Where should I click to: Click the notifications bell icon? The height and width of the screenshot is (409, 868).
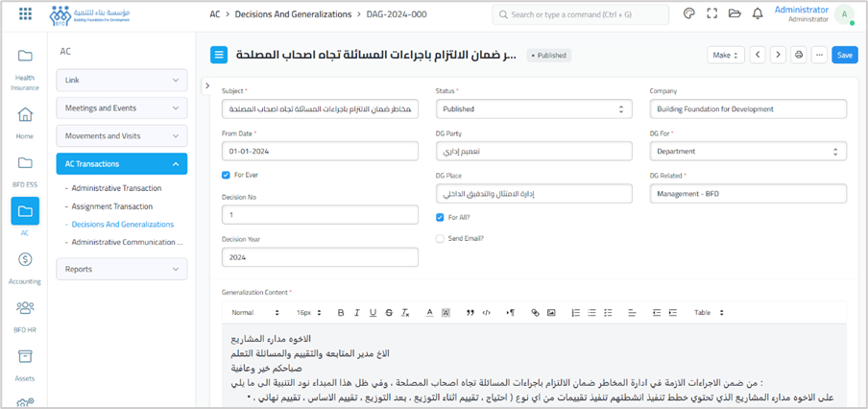pyautogui.click(x=758, y=14)
